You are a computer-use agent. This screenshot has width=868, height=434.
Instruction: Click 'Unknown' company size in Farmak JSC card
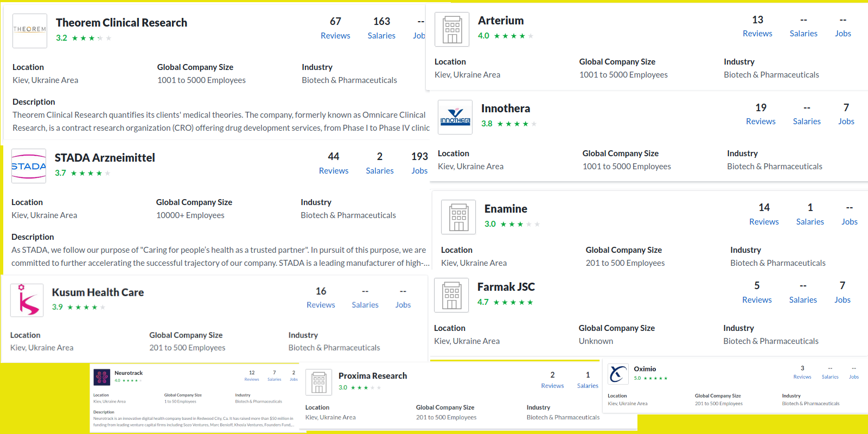click(x=596, y=341)
